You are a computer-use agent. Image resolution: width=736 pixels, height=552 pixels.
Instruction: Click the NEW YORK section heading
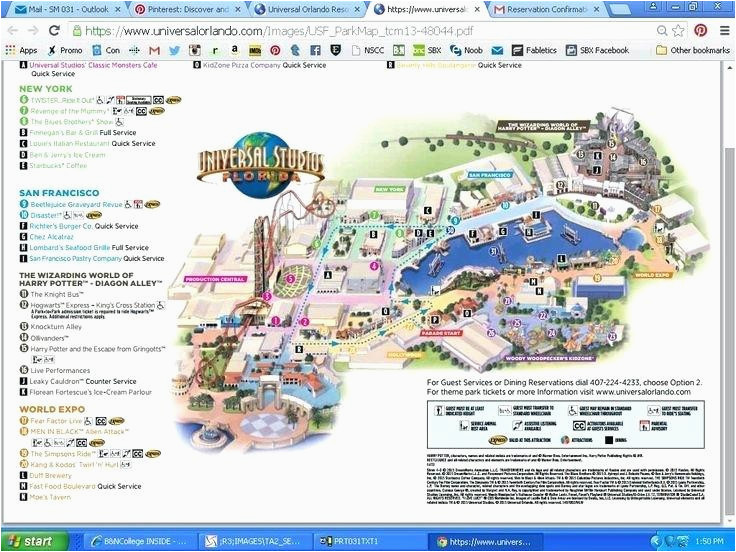pyautogui.click(x=46, y=89)
